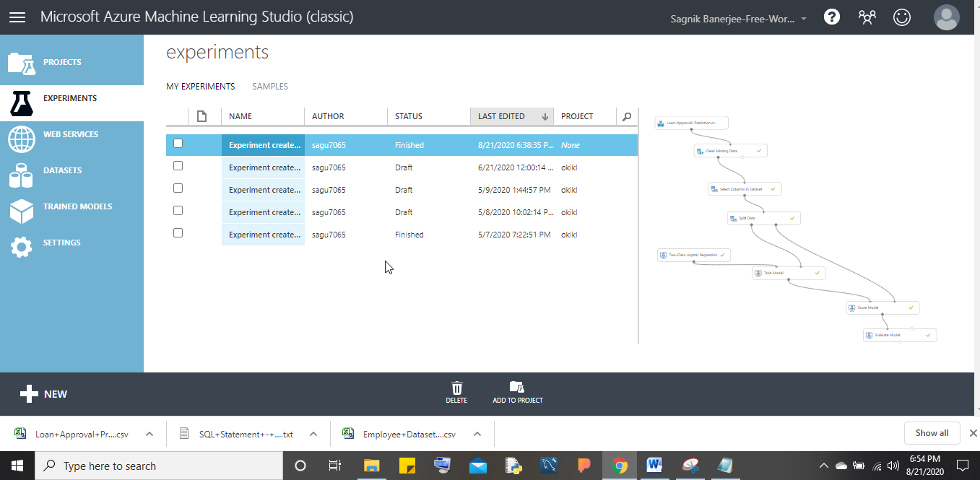Click the Clean Missing Data module node
Image resolution: width=980 pixels, height=480 pixels.
click(730, 151)
